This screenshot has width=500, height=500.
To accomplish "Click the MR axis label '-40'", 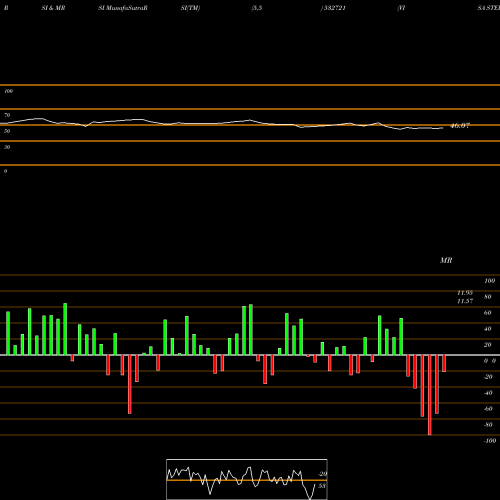I will pos(488,393).
